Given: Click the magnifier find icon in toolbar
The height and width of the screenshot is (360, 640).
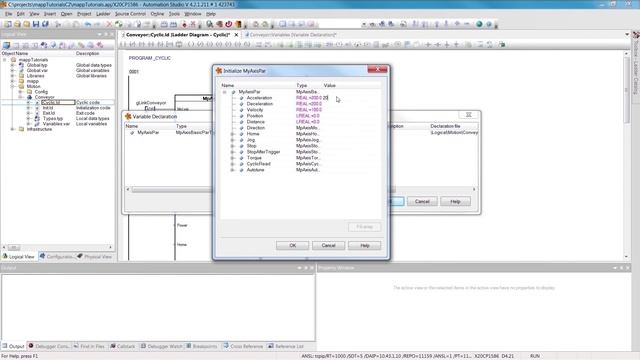Looking at the screenshot, I should click(210, 24).
